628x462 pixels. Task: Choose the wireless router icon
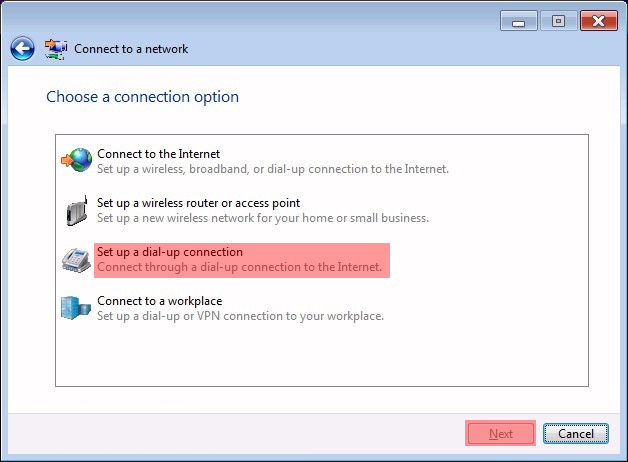[x=76, y=210]
